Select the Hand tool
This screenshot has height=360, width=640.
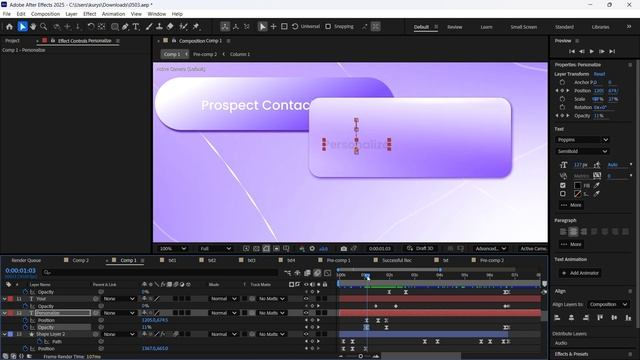click(x=33, y=27)
